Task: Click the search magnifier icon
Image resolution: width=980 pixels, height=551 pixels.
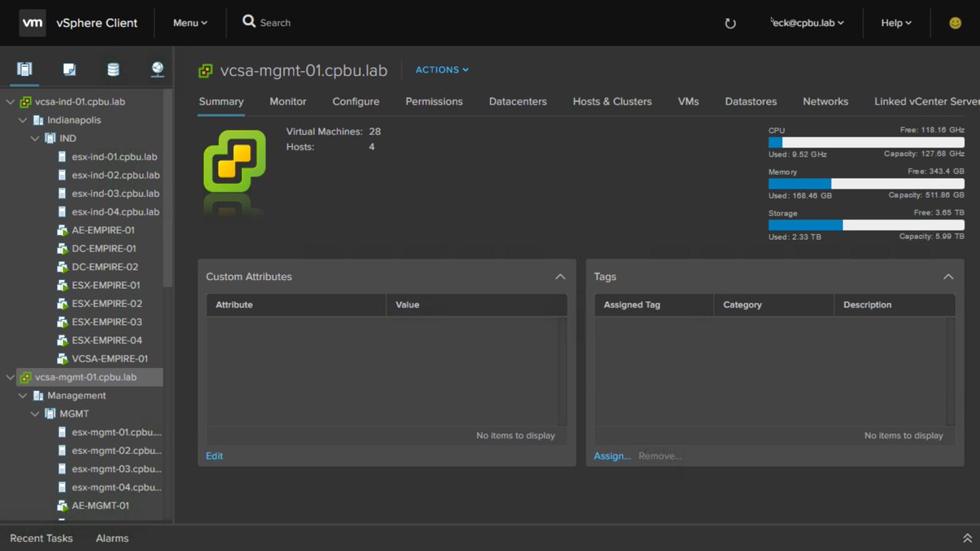Action: coord(249,22)
